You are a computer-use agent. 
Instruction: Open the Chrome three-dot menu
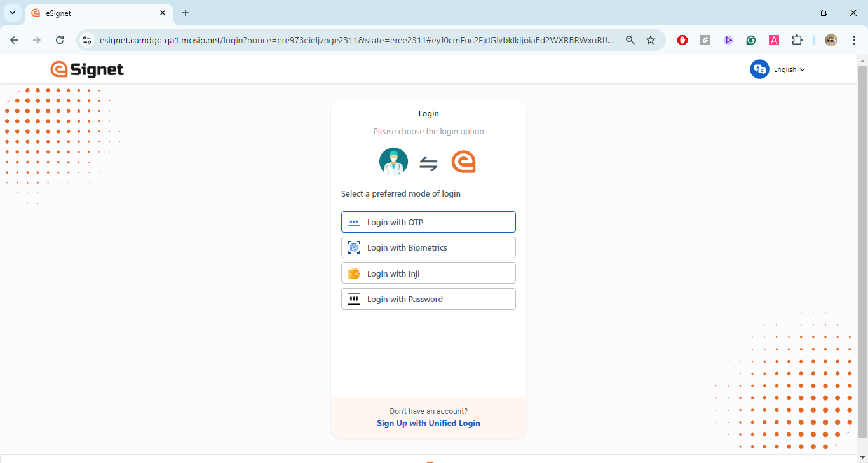(853, 40)
